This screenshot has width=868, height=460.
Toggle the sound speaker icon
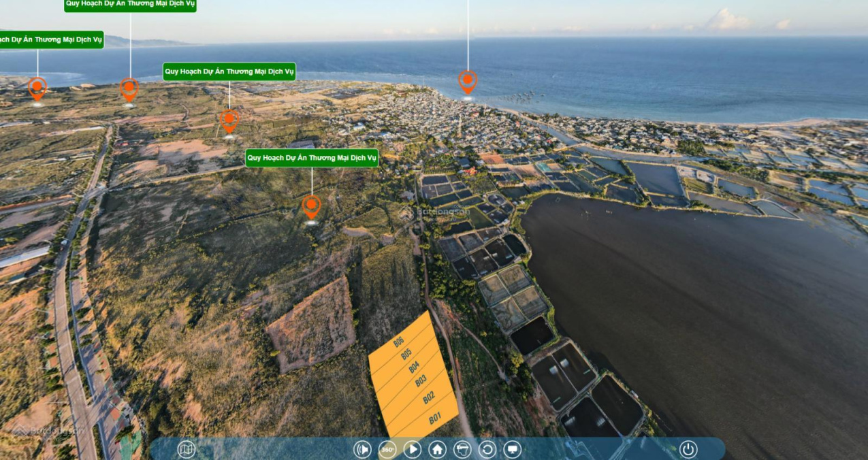[362, 449]
